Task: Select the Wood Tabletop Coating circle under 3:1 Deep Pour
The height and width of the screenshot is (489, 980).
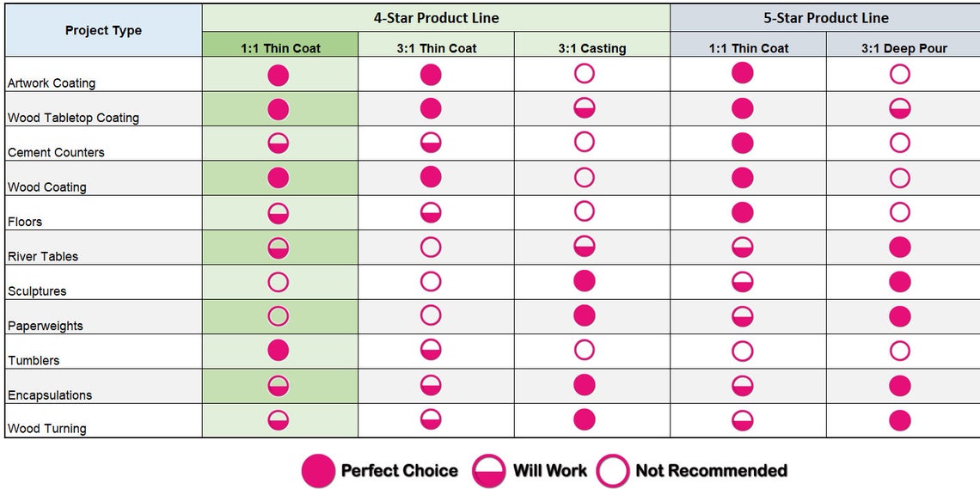Action: [x=900, y=108]
